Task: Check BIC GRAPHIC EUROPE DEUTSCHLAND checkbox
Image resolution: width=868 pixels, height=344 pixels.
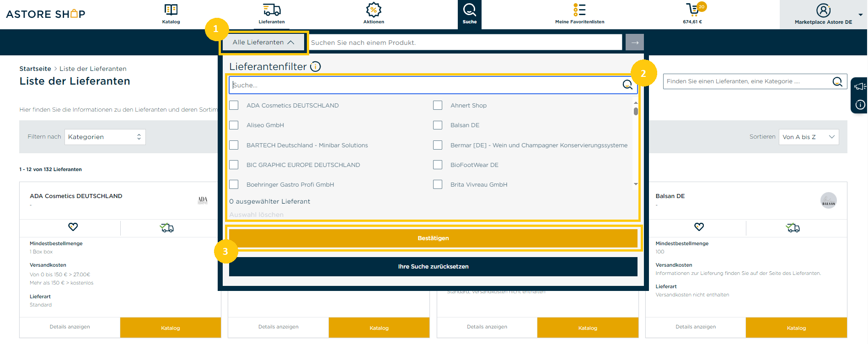Action: (x=234, y=165)
